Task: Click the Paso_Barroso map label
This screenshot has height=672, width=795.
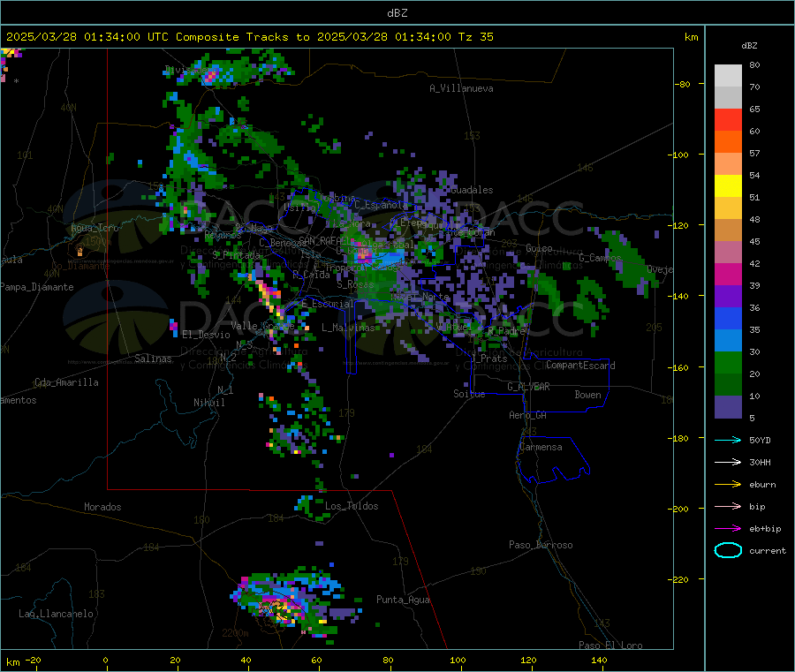Action: pyautogui.click(x=541, y=545)
